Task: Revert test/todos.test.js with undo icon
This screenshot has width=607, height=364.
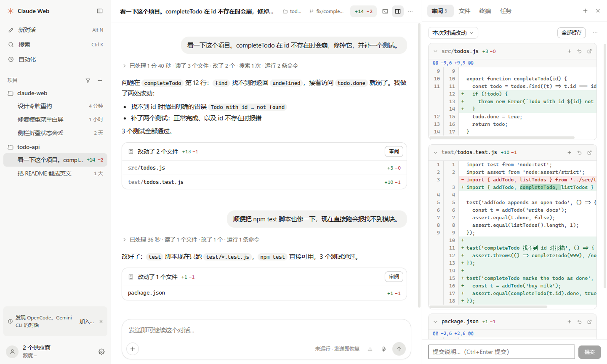Action: coord(579,153)
